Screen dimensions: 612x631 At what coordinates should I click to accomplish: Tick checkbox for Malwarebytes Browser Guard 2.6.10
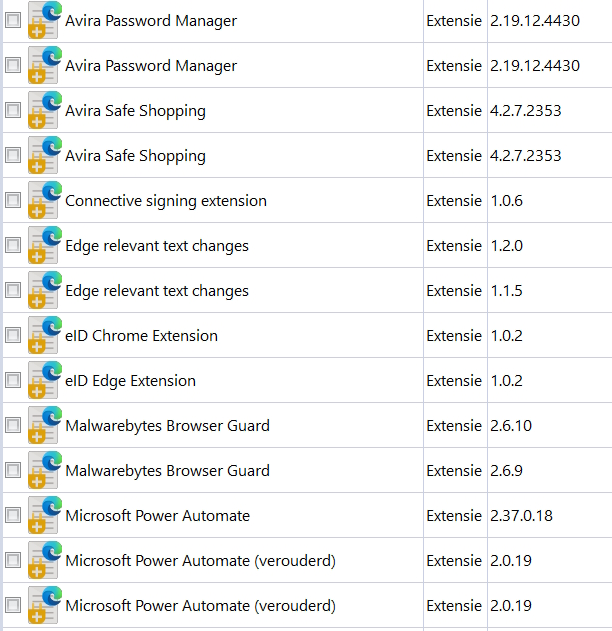13,426
